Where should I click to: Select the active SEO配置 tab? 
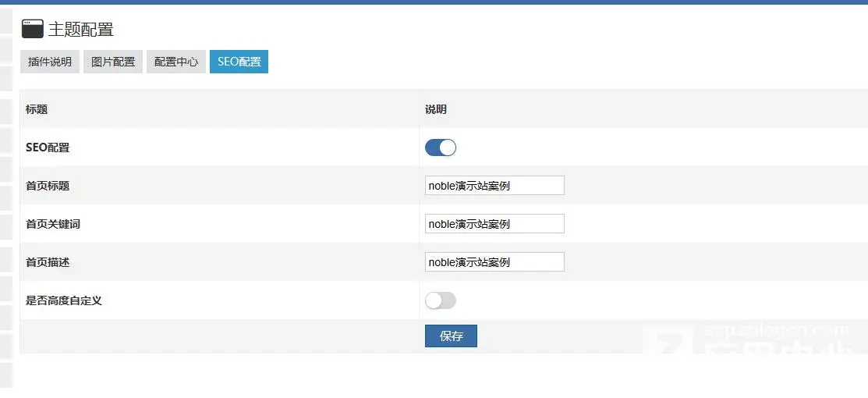point(239,62)
